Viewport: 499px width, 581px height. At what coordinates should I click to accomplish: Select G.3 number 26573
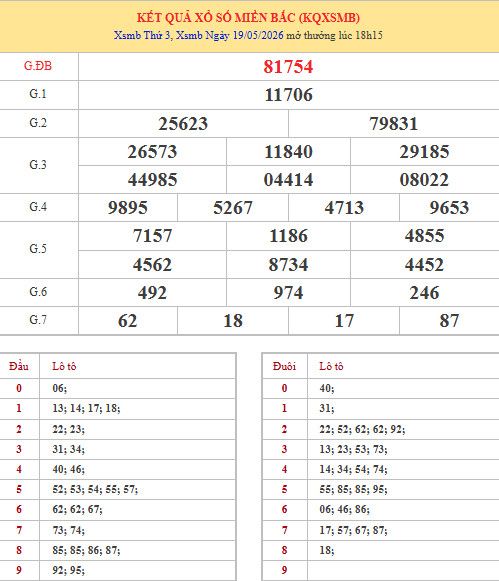point(152,152)
